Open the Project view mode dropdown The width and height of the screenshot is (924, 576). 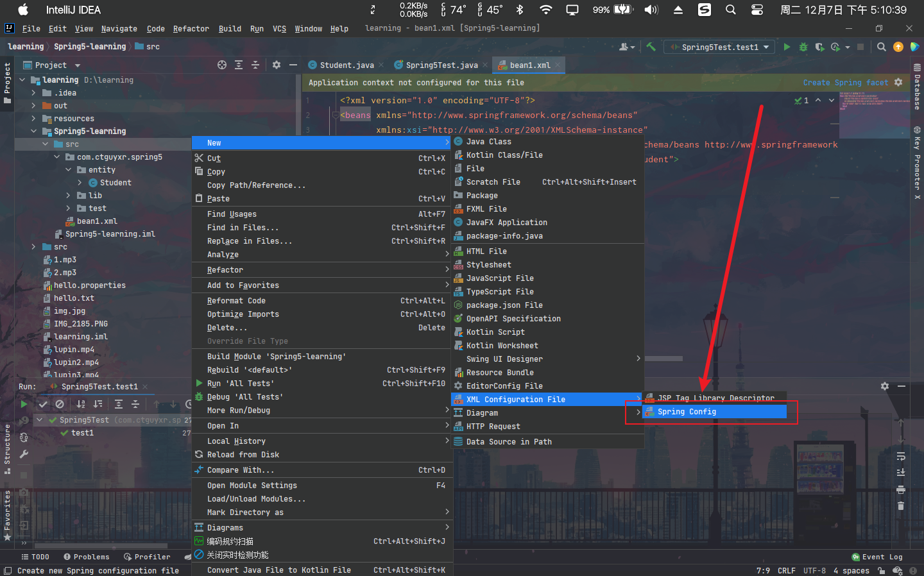51,65
